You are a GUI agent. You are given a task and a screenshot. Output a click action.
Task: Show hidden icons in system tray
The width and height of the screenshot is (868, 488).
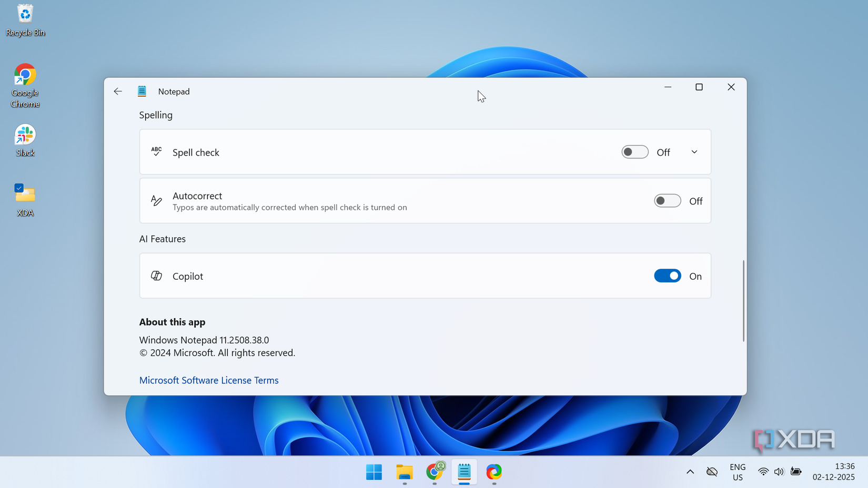(690, 472)
